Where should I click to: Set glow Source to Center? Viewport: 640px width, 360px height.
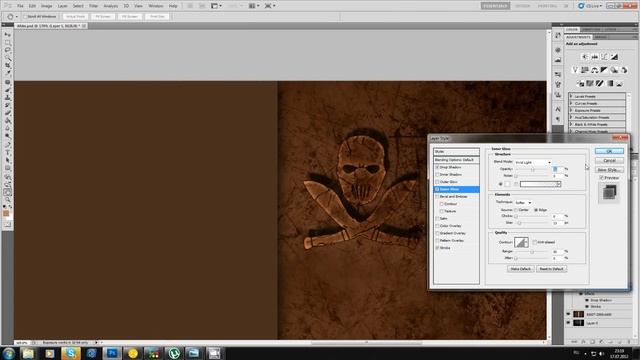516,210
